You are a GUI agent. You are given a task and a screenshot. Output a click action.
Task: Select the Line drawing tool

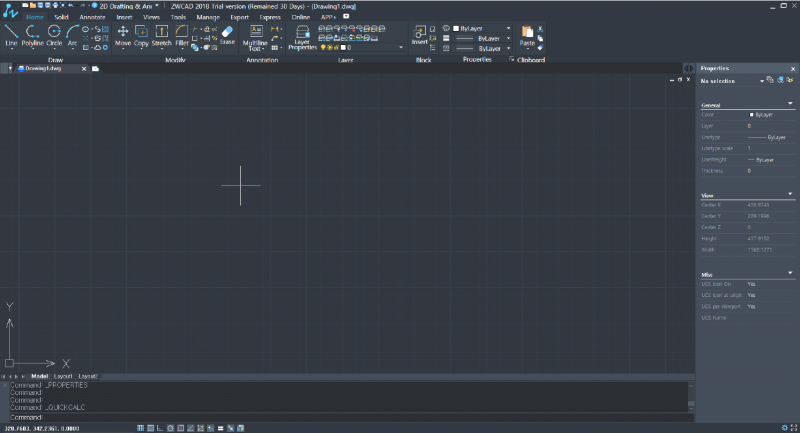pos(11,35)
